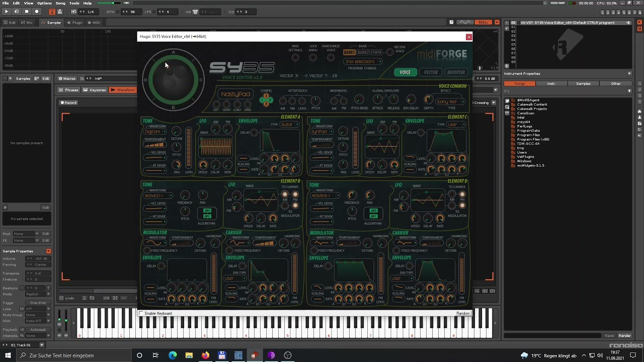Switch to the Plugin tab

(x=75, y=23)
